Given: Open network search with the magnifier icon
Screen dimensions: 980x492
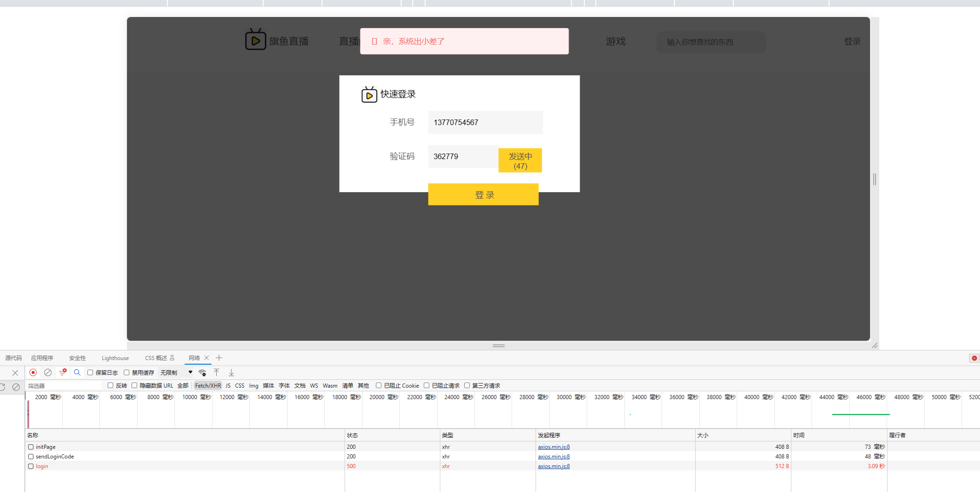Looking at the screenshot, I should (77, 372).
